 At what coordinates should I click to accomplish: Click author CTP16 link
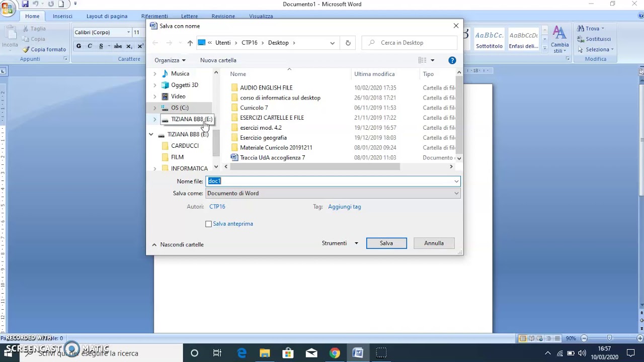click(217, 207)
